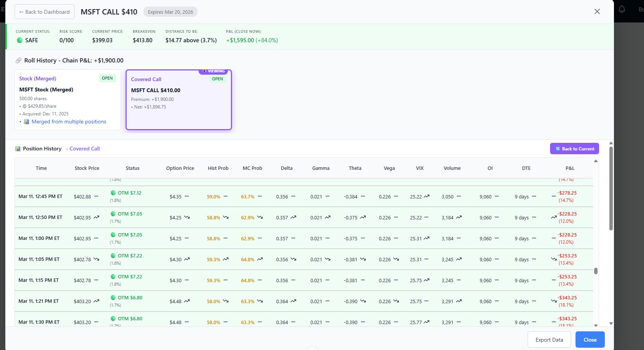This screenshot has height=350, width=644.
Task: Click the table scrollbar up arrow
Action: [x=596, y=161]
